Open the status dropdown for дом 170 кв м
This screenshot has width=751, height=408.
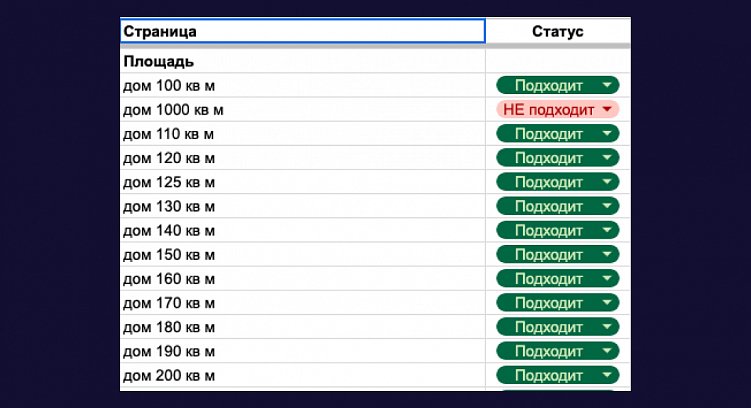tap(558, 303)
